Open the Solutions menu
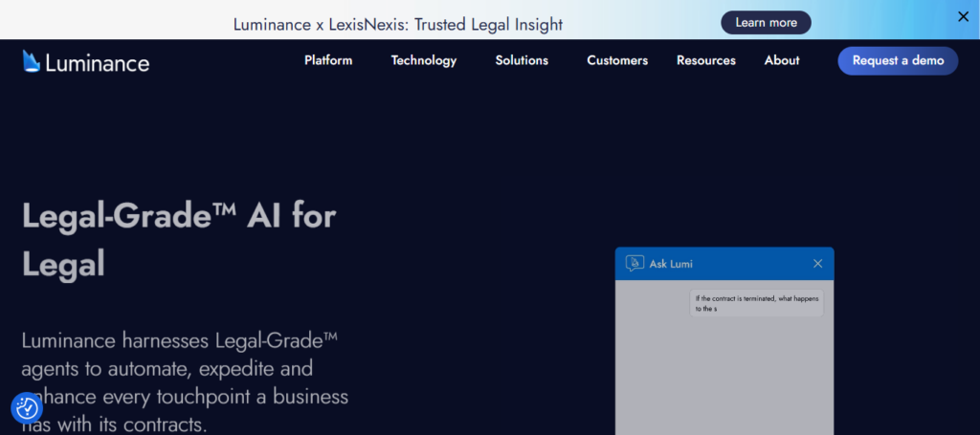 coord(522,60)
